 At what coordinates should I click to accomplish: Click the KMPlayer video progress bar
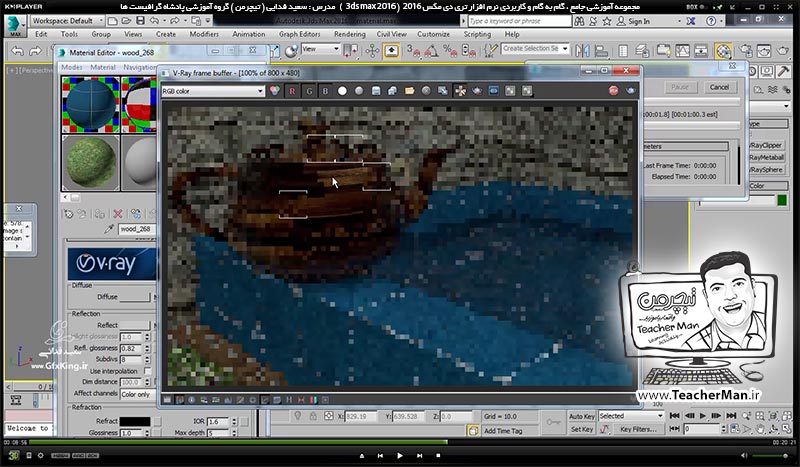(x=399, y=443)
